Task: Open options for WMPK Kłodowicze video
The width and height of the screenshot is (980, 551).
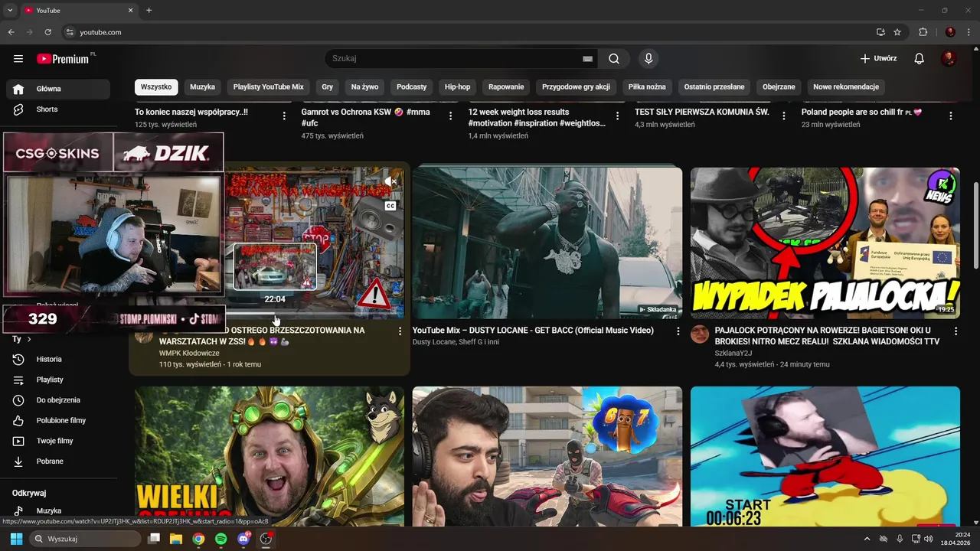Action: [400, 331]
